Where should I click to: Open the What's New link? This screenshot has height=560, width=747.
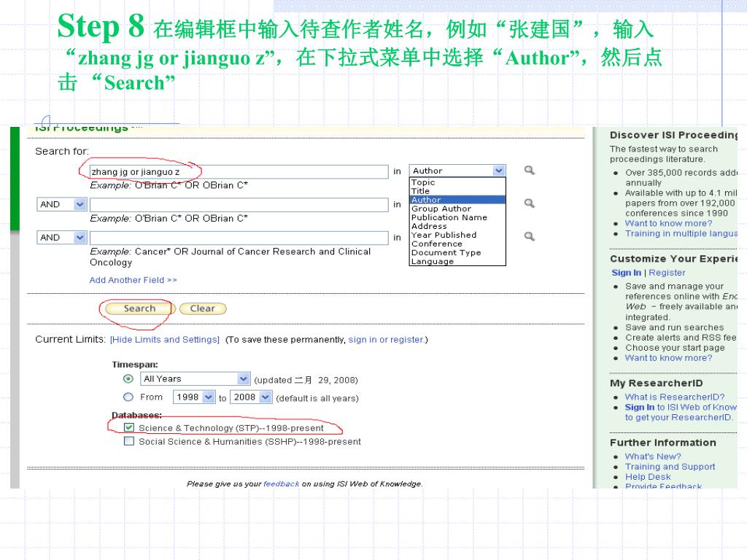coord(653,456)
